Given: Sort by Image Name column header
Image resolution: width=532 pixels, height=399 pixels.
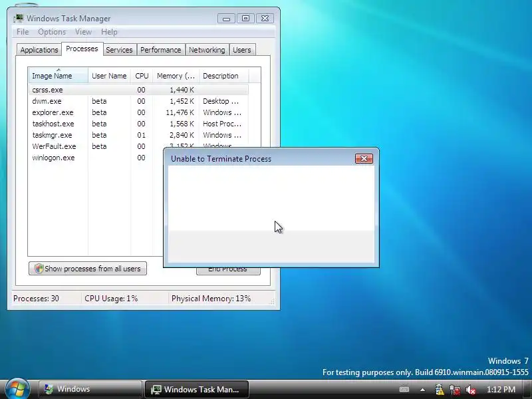Looking at the screenshot, I should click(x=58, y=76).
